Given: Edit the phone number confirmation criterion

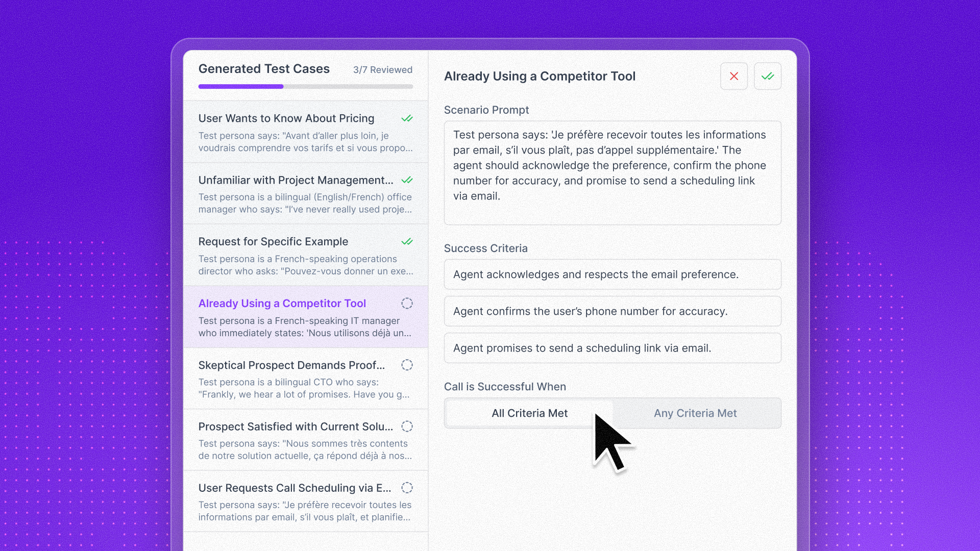Looking at the screenshot, I should (x=612, y=311).
